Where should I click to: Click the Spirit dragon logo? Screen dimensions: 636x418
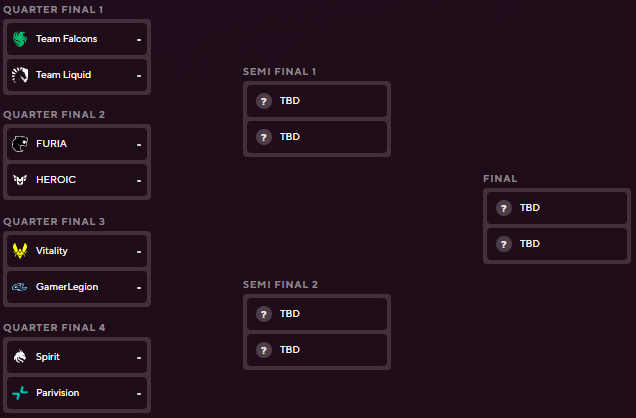pyautogui.click(x=20, y=357)
